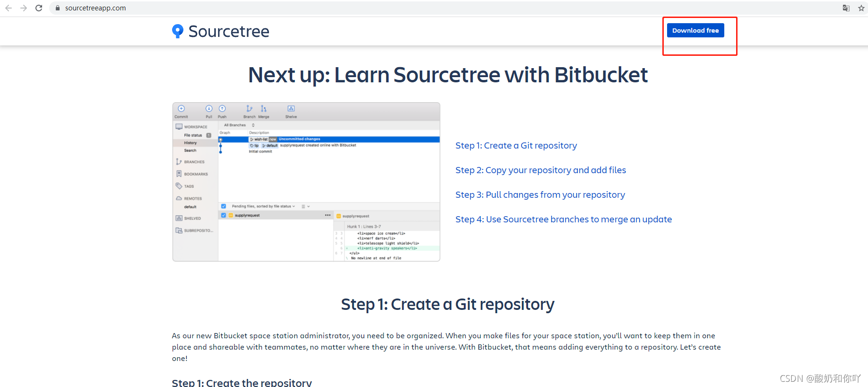Reload the sourcetreeapp.com page
868x387 pixels.
point(39,8)
